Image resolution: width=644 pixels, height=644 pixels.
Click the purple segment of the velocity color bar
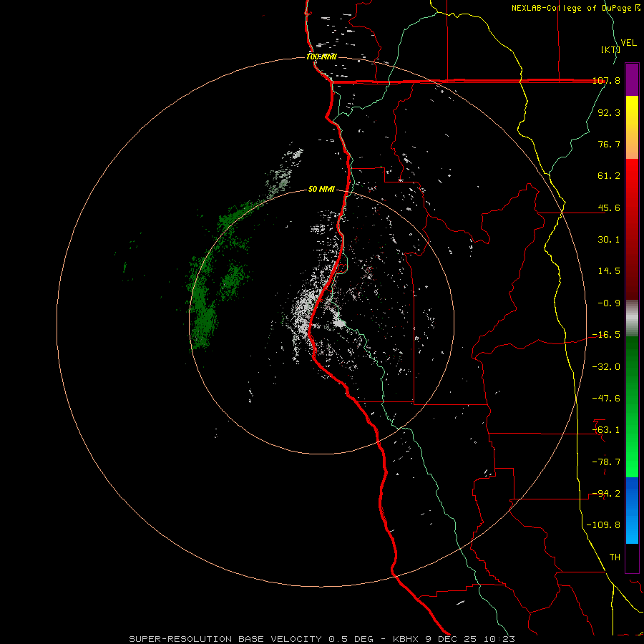(x=632, y=79)
